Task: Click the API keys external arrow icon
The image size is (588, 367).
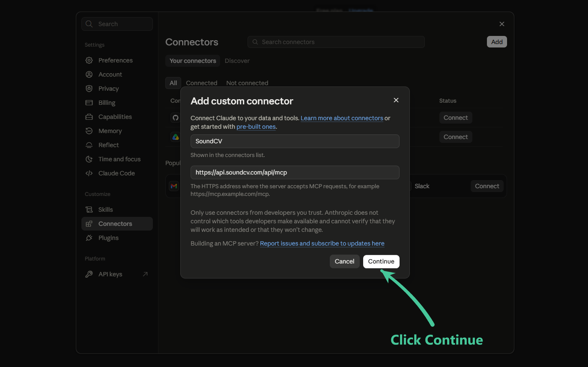Action: [x=145, y=274]
